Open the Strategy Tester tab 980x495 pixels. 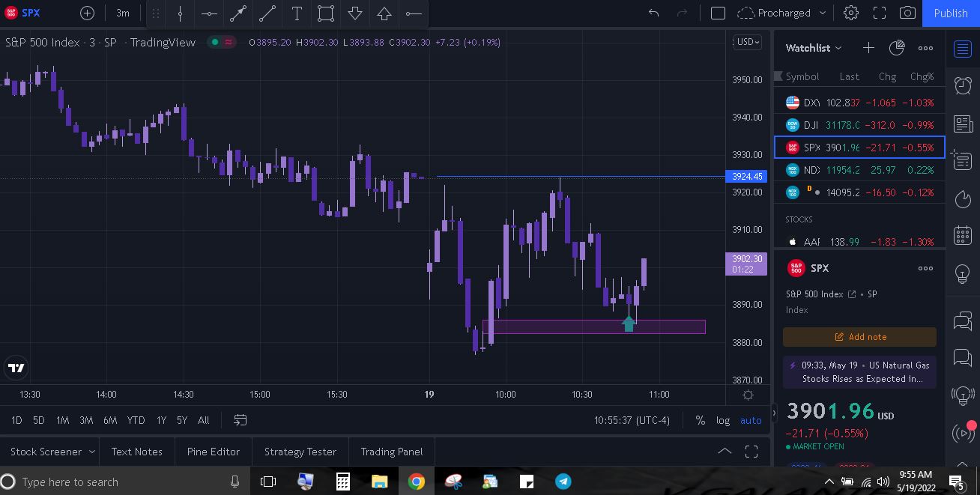pyautogui.click(x=300, y=452)
